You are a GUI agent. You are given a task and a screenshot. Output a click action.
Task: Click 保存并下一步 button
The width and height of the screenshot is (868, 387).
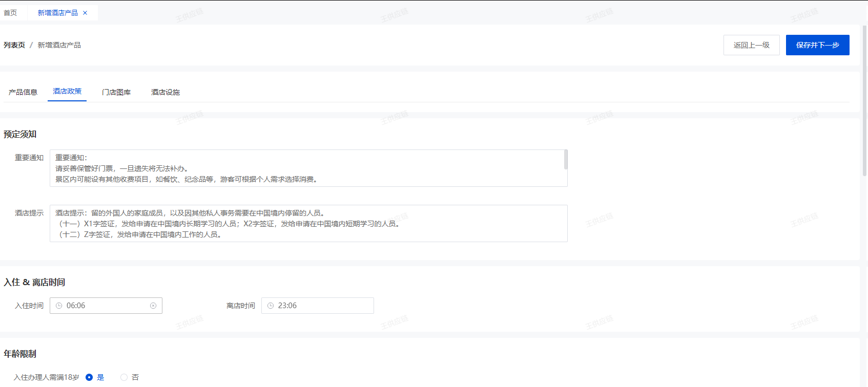tap(817, 45)
